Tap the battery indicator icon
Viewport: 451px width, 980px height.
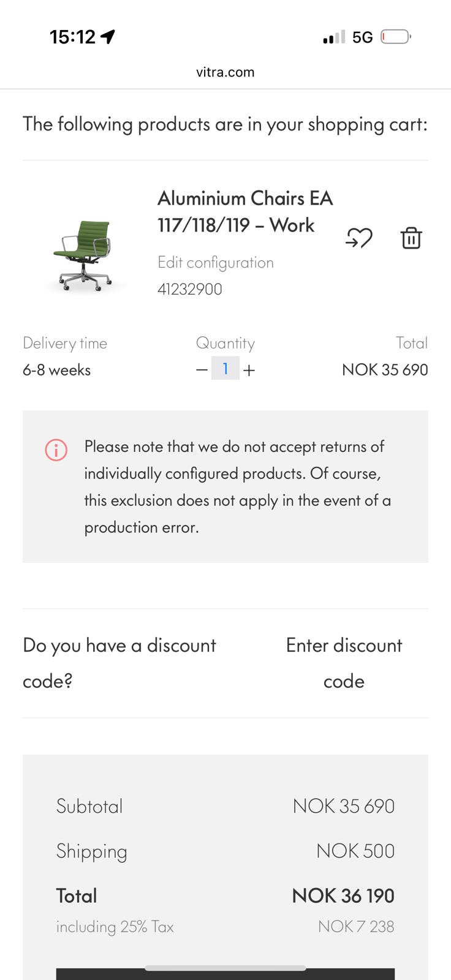click(x=395, y=37)
